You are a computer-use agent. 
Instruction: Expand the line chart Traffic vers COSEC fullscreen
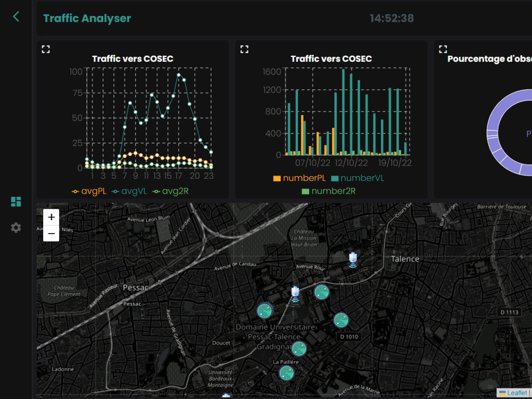[46, 49]
